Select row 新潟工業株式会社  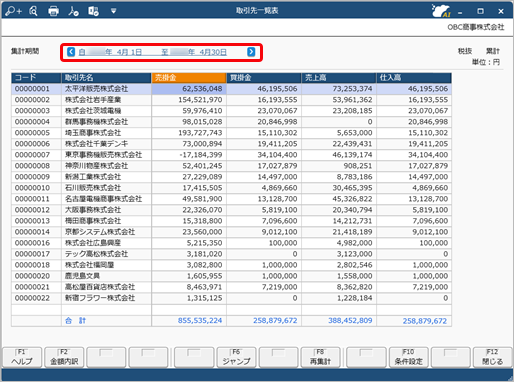[x=231, y=177]
